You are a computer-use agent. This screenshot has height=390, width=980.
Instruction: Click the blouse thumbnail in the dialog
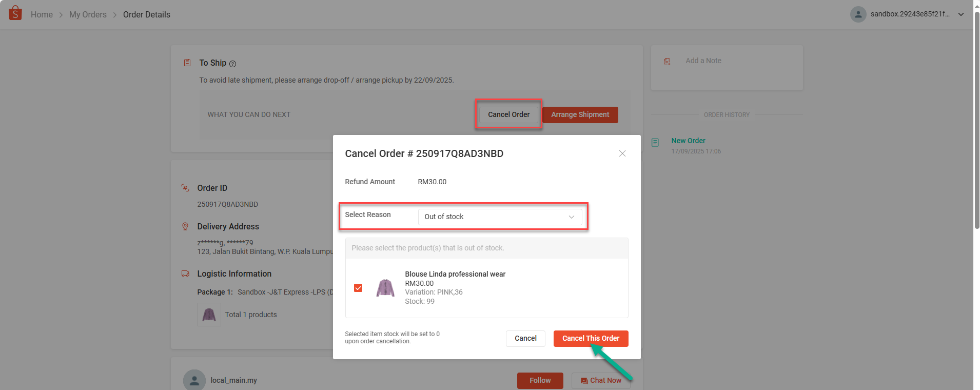point(385,288)
